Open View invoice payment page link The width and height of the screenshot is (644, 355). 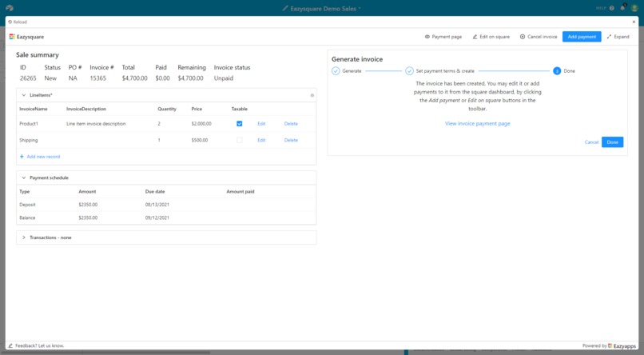point(477,123)
